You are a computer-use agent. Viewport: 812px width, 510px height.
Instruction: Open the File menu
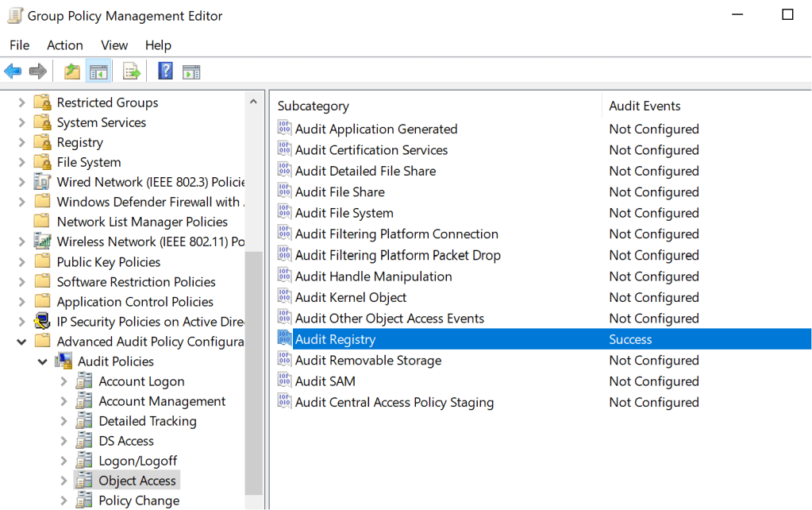(x=19, y=45)
